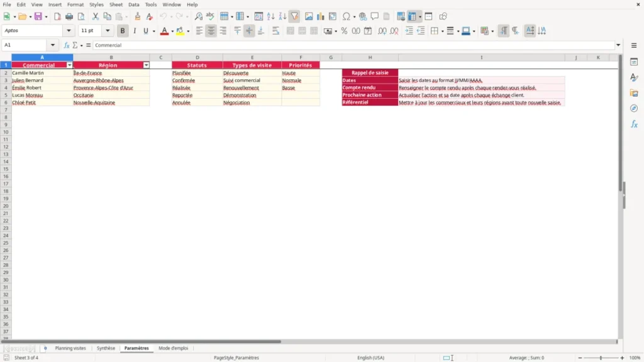Click the Clear Direct Formatting icon
644x362 pixels.
click(x=150, y=16)
